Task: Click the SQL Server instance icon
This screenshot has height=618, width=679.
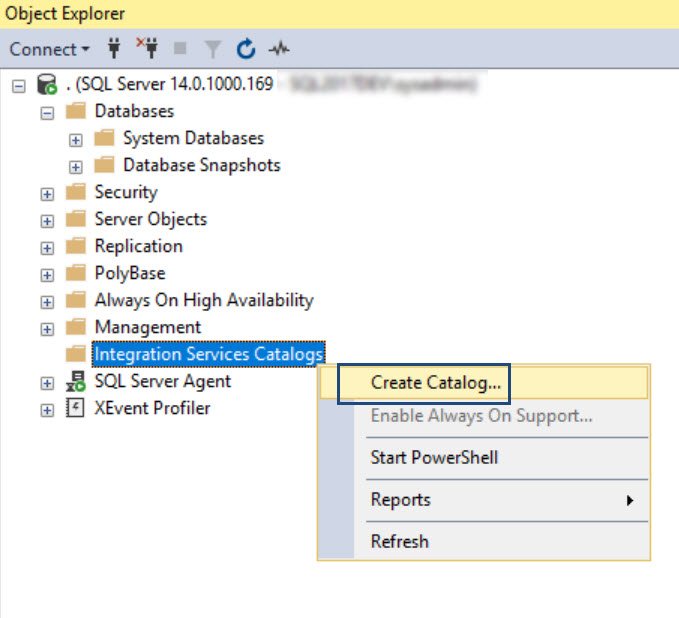Action: pyautogui.click(x=47, y=84)
